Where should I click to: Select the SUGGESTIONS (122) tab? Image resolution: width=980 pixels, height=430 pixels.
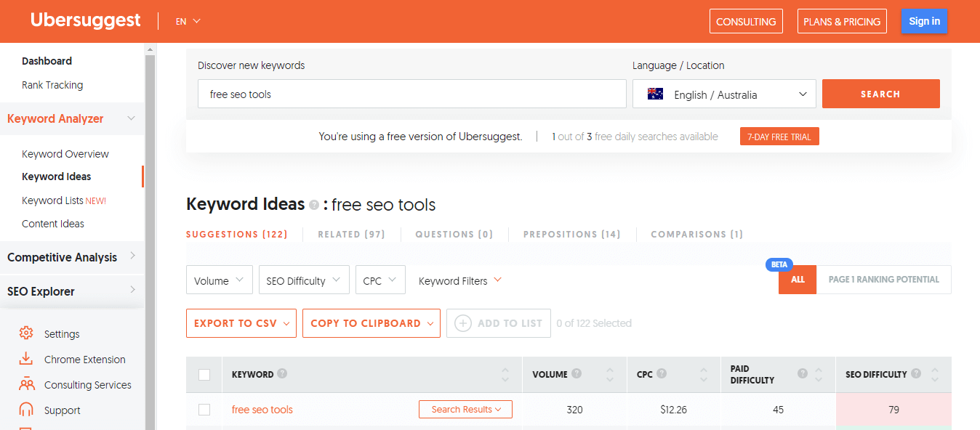click(237, 235)
